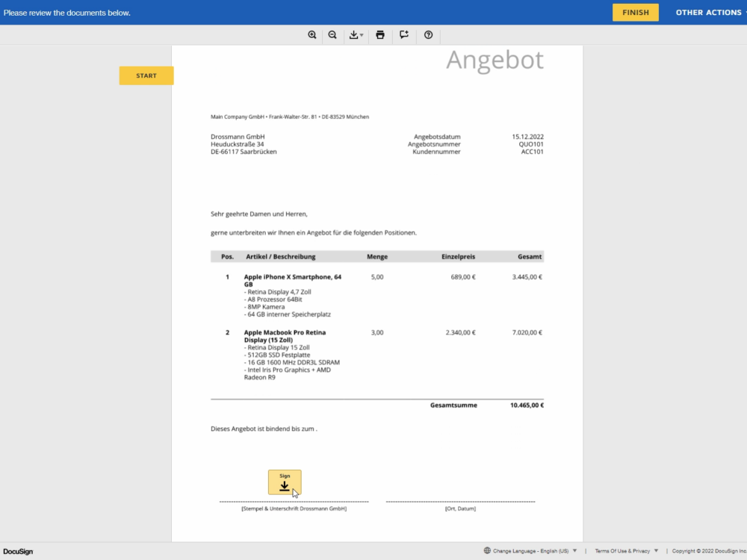Screen dimensions: 747x560
Task: Click the add comment speech bubble icon
Action: coord(404,35)
